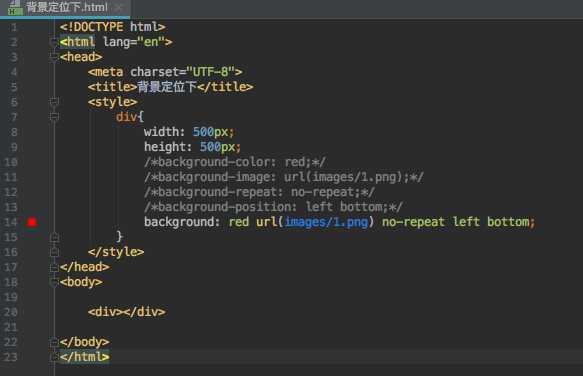Viewport: 583px width, 376px height.
Task: Click 'no-repeat' in the background shorthand
Action: click(413, 222)
